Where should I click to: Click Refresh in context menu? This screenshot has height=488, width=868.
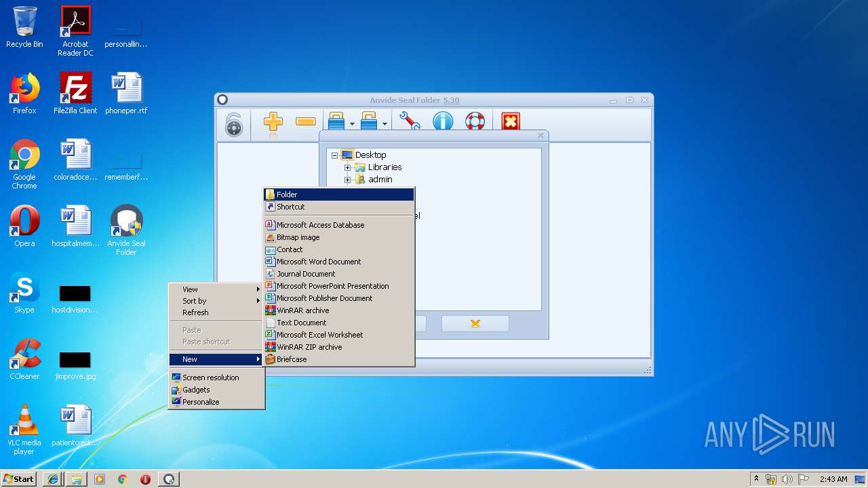(x=216, y=312)
